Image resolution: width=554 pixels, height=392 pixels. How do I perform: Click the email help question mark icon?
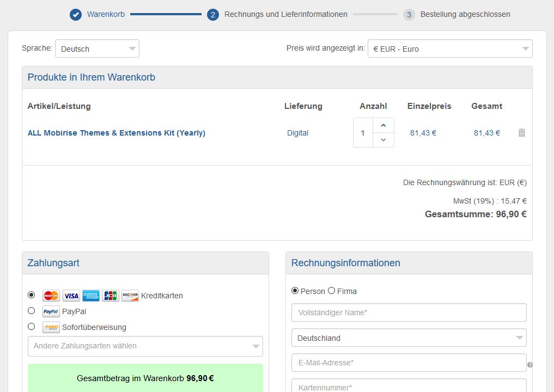tap(529, 365)
